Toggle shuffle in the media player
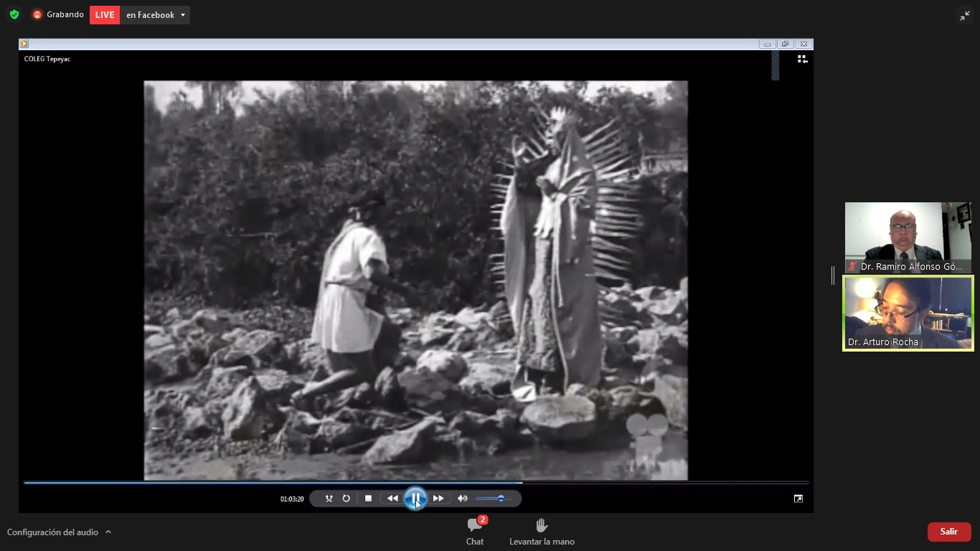The height and width of the screenshot is (551, 980). click(x=329, y=499)
